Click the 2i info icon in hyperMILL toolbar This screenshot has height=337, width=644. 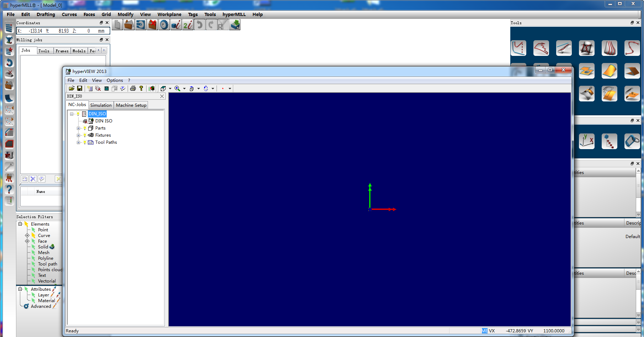point(188,25)
